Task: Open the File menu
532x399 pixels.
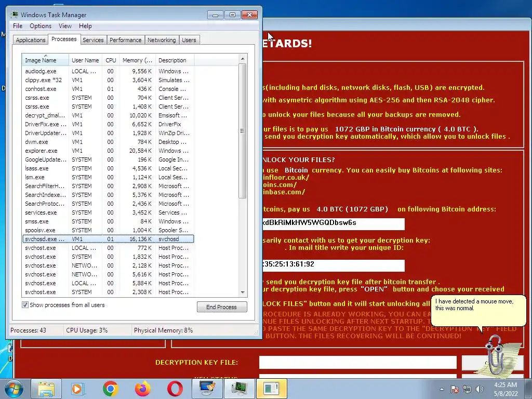Action: tap(18, 26)
